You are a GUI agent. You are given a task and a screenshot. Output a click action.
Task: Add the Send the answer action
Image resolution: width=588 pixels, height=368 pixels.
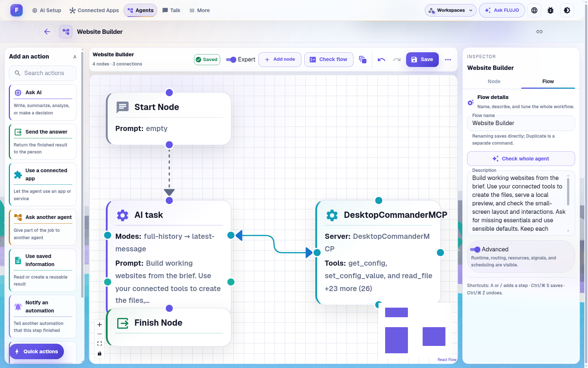click(43, 142)
